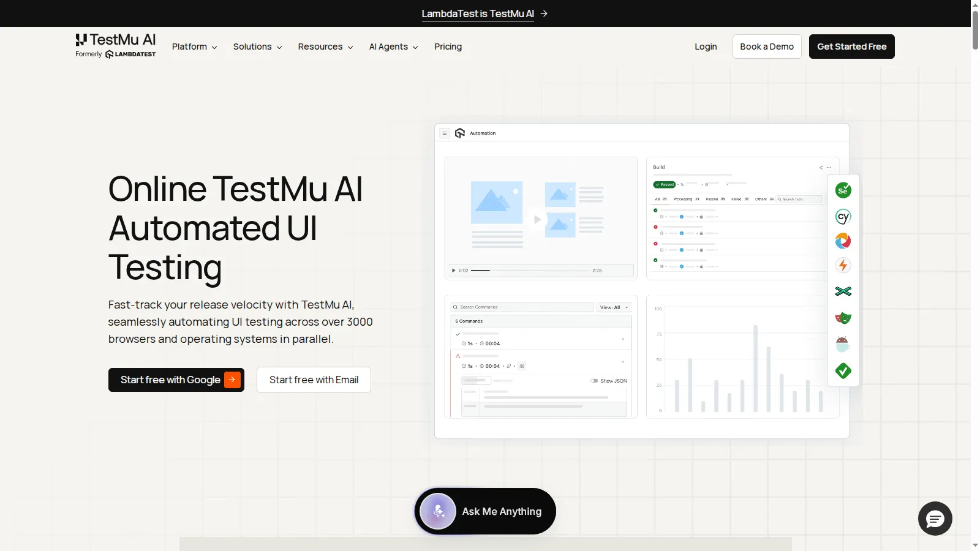Click Start free with Email
The image size is (980, 551).
coord(314,380)
